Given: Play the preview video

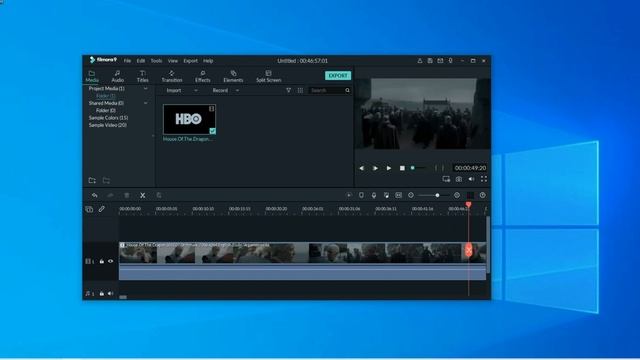Looking at the screenshot, I should coord(389,168).
